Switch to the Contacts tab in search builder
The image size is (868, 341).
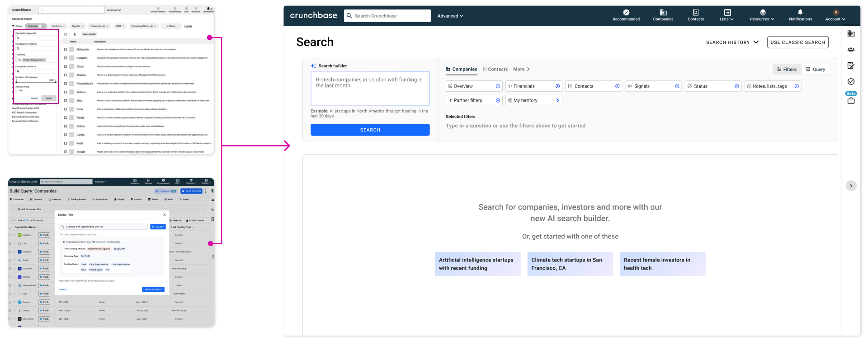(x=495, y=70)
